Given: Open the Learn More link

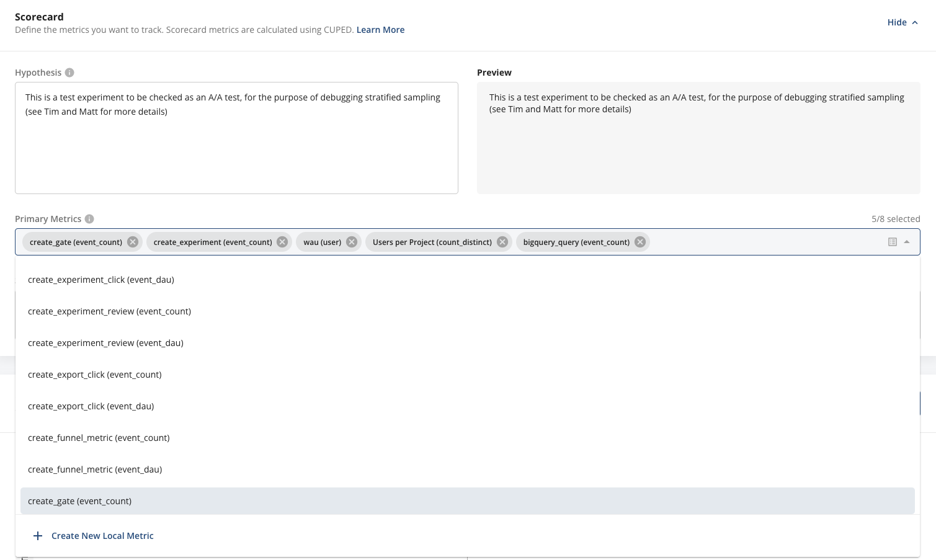Looking at the screenshot, I should [380, 29].
